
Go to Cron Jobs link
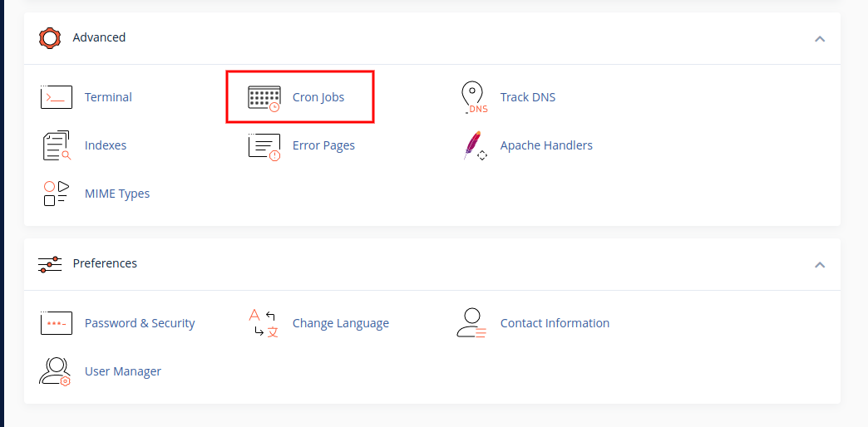[x=318, y=97]
